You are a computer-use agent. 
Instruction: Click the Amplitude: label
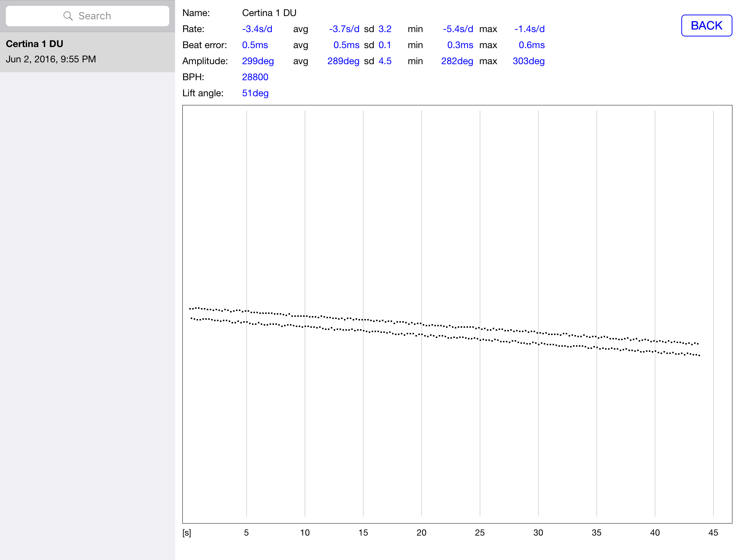(205, 61)
